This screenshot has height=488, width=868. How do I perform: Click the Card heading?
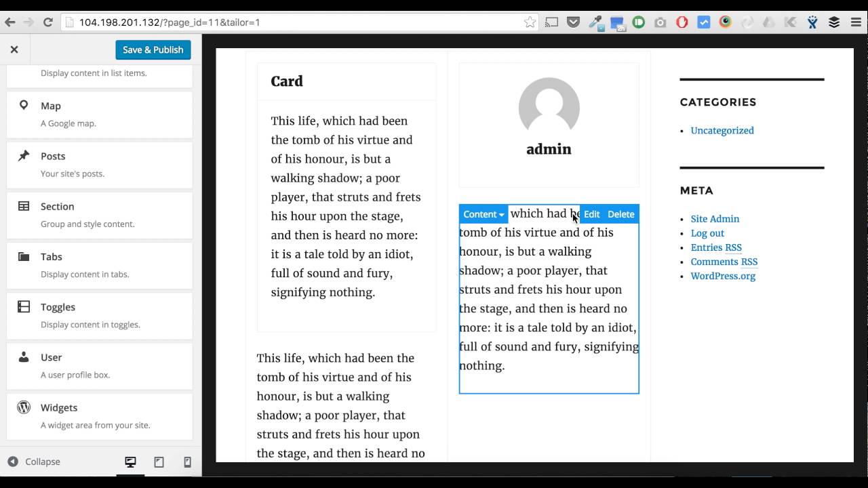[x=287, y=81]
